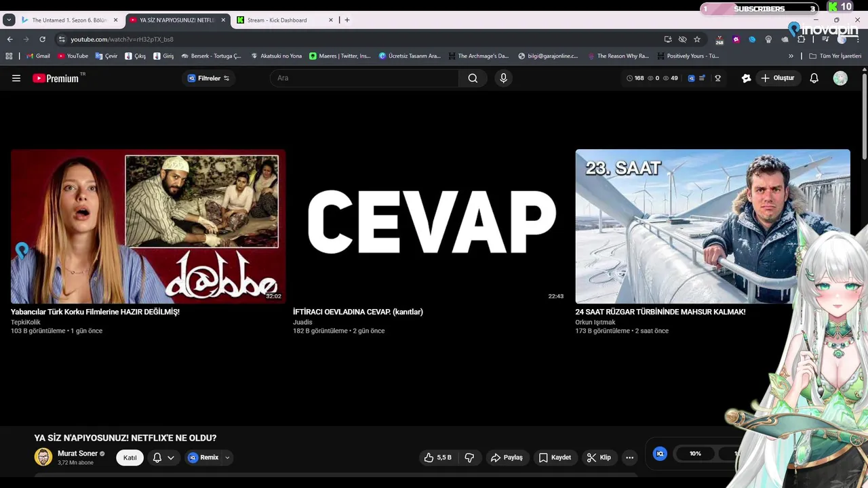Open the Çıkış bookmark
The image size is (868, 488).
136,56
